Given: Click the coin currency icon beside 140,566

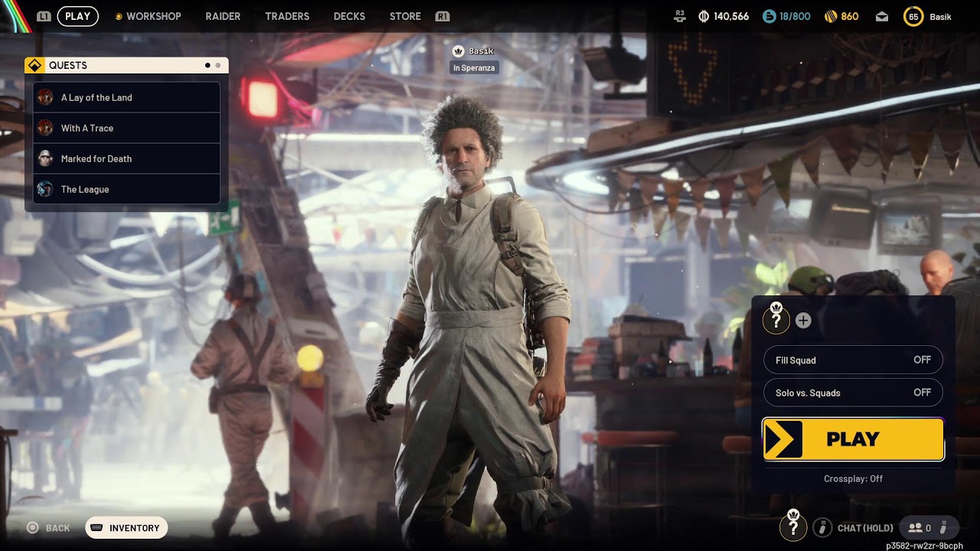Looking at the screenshot, I should click(x=704, y=16).
